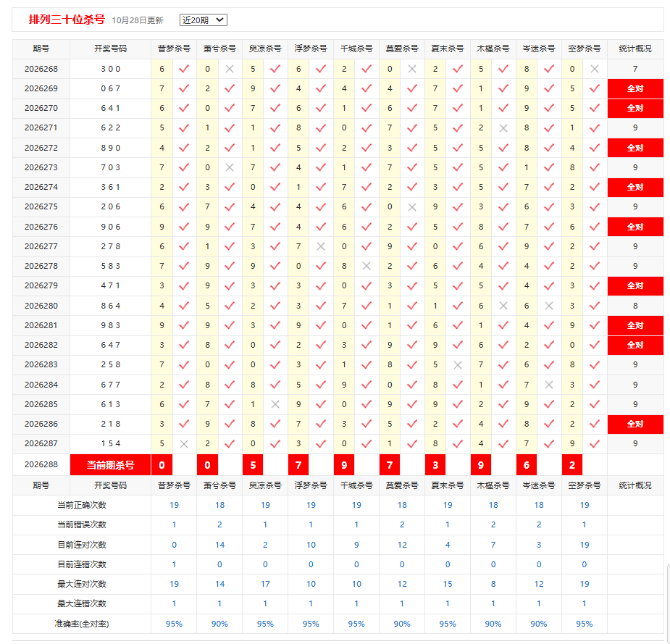The image size is (670, 644).
Task: Click period number 2026280
Action: [41, 306]
